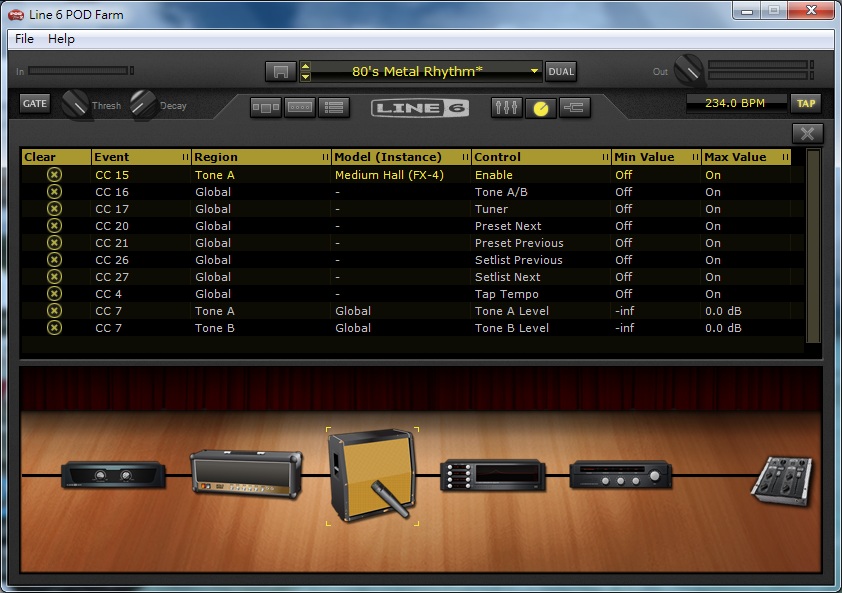Adjust the gate Decay knob
The image size is (842, 593).
point(143,104)
